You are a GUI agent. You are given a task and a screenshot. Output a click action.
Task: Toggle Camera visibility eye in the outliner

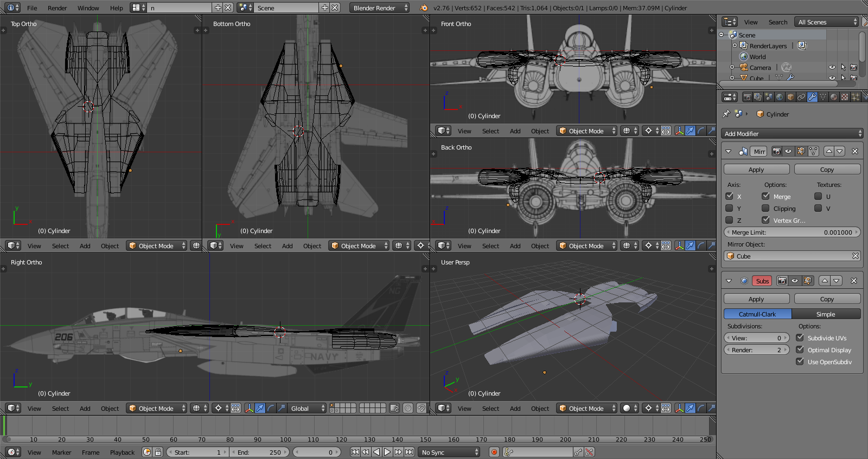pyautogui.click(x=832, y=67)
